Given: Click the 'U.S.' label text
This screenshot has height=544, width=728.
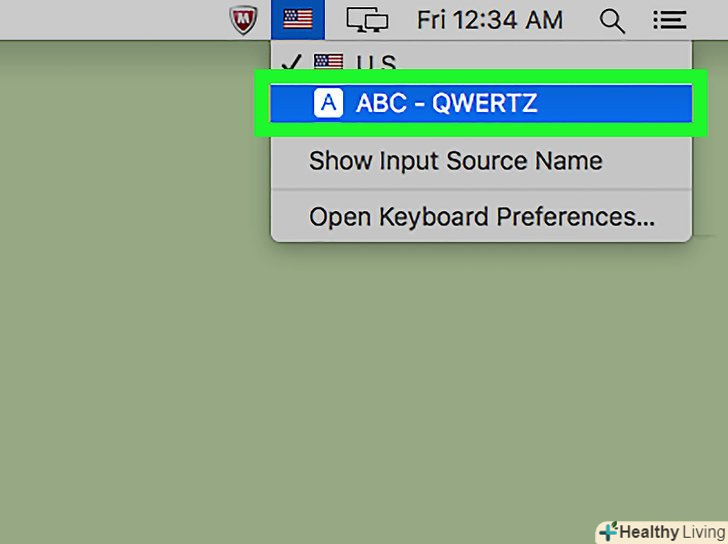Looking at the screenshot, I should click(376, 62).
